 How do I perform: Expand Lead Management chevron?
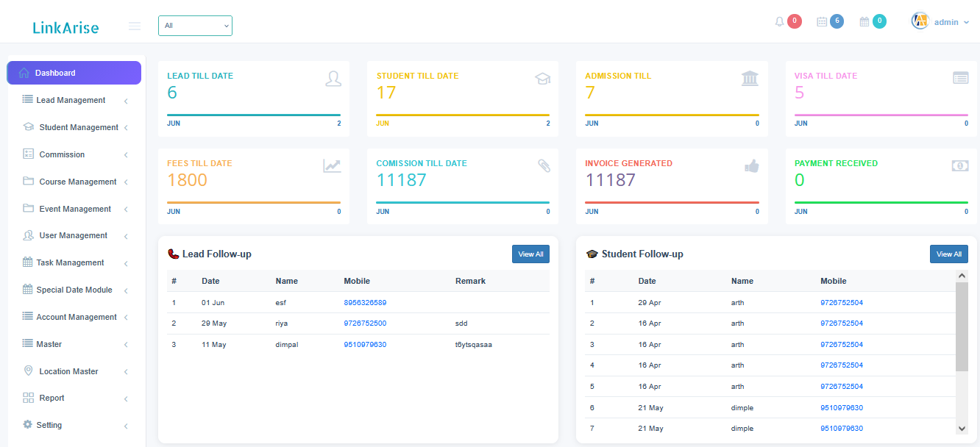pos(126,101)
